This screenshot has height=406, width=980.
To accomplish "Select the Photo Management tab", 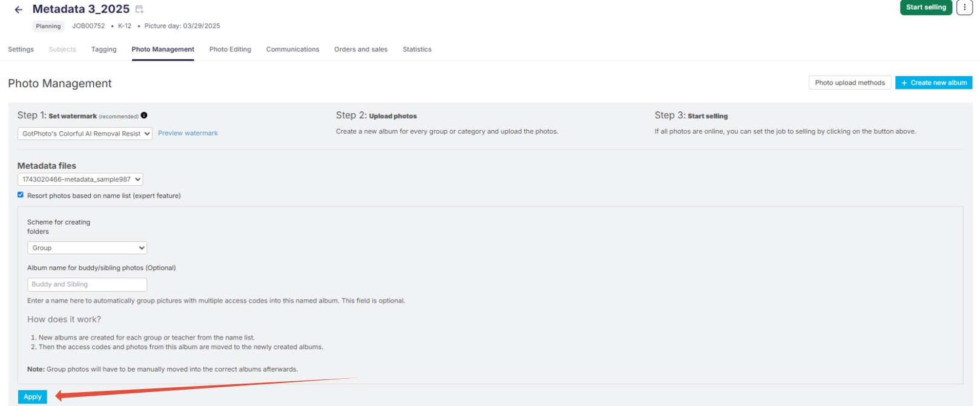I will (163, 50).
